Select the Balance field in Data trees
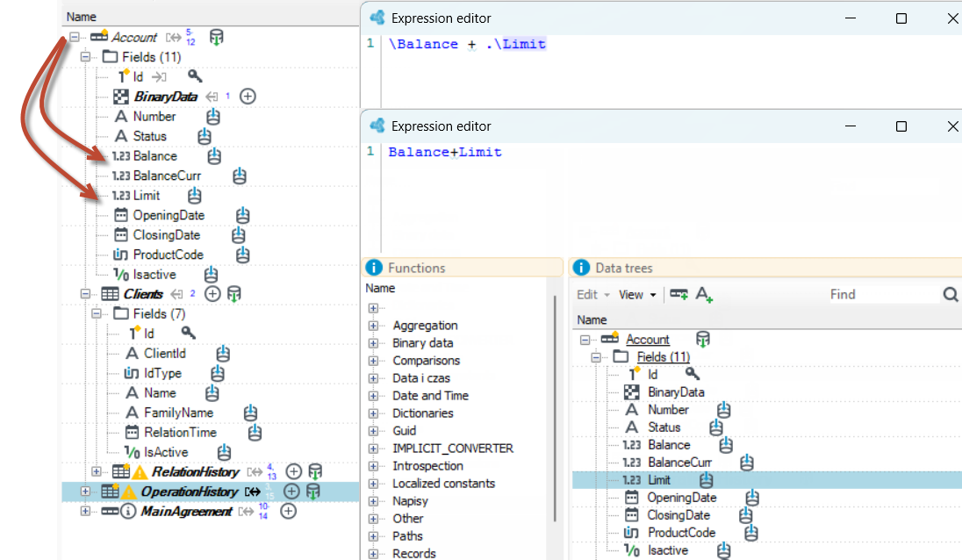This screenshot has width=962, height=560. tap(669, 445)
